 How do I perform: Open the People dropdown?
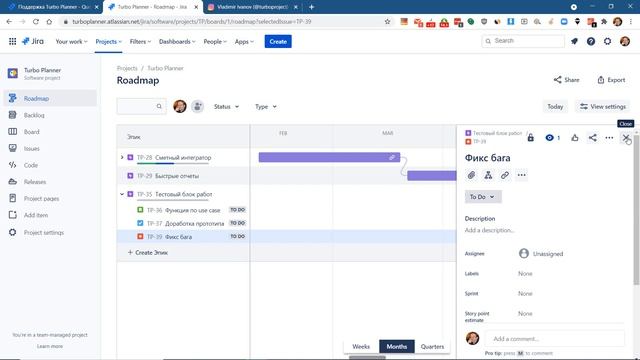click(215, 42)
